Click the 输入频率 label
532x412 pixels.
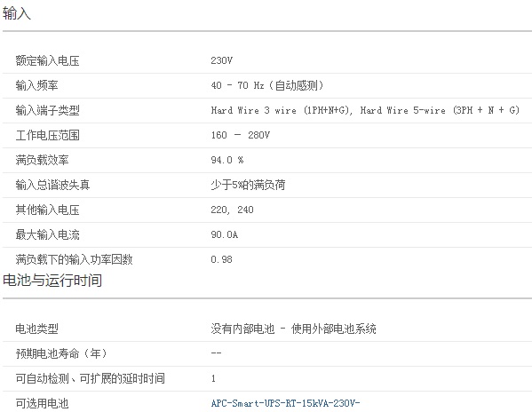(x=36, y=85)
